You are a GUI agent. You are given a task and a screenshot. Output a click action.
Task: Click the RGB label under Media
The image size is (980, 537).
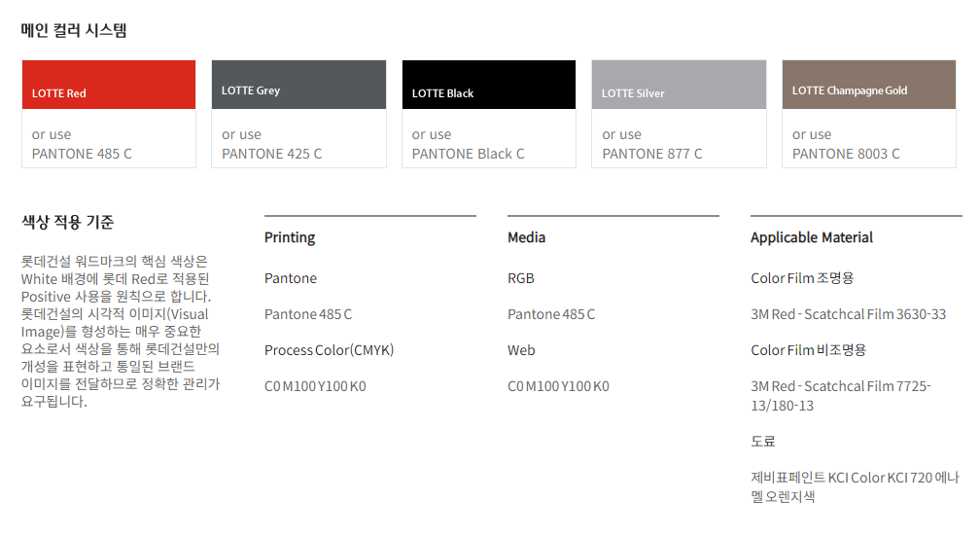coord(520,278)
